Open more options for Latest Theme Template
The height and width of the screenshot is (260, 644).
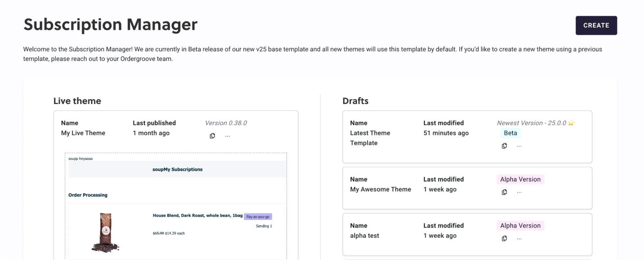pyautogui.click(x=519, y=146)
